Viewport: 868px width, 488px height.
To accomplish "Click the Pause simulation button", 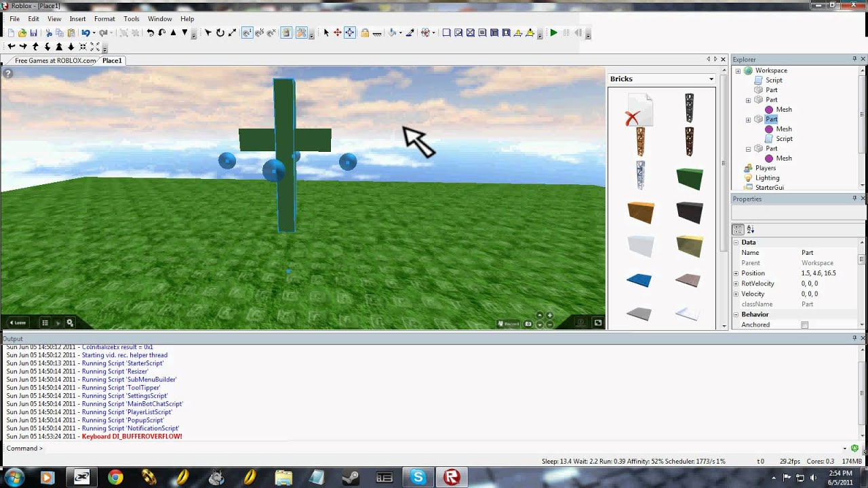I will pos(566,33).
